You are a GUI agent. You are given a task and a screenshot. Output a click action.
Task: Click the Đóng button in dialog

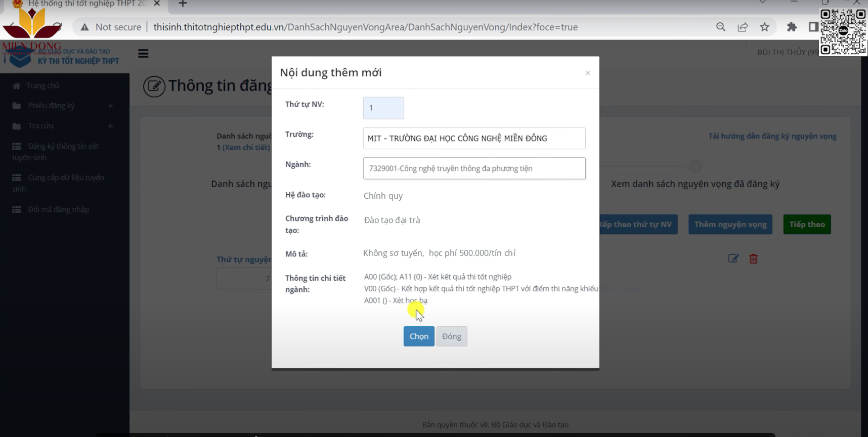[452, 336]
